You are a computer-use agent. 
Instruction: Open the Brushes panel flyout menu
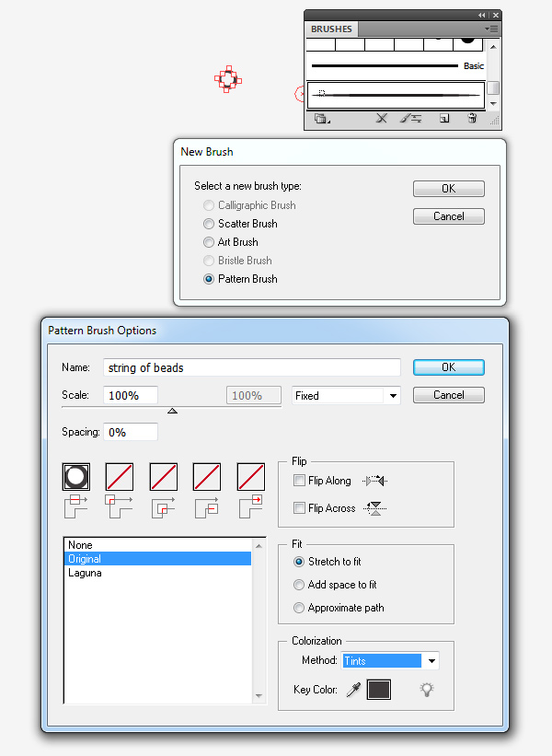tap(492, 29)
